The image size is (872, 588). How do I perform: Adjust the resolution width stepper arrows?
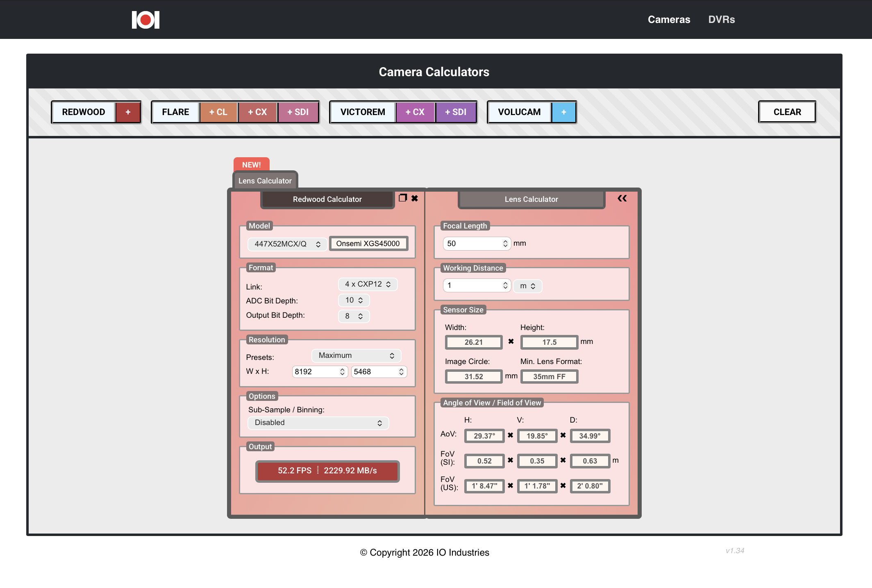(342, 372)
